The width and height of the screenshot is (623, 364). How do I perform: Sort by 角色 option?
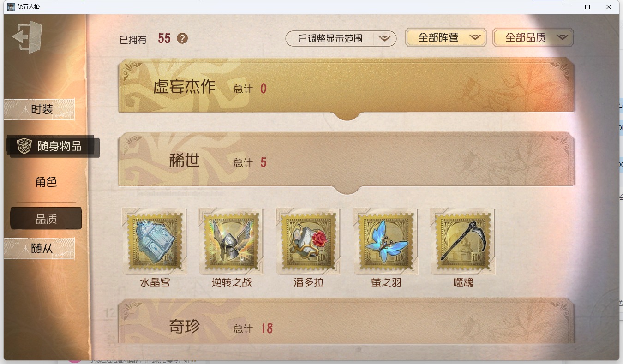[46, 182]
